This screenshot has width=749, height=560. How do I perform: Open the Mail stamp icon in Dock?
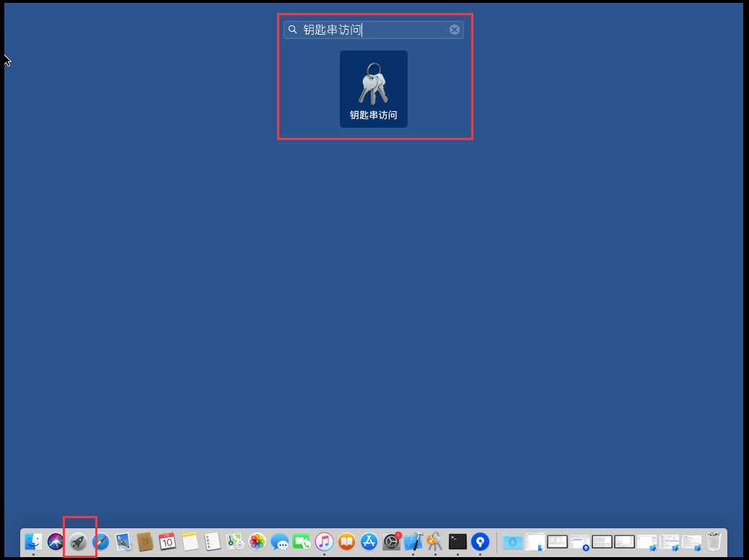point(123,542)
